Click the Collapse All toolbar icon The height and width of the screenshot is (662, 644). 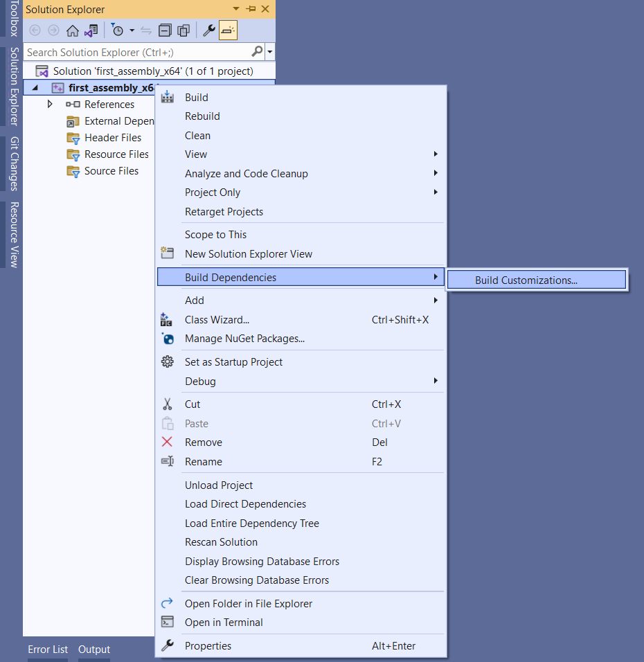[x=165, y=30]
